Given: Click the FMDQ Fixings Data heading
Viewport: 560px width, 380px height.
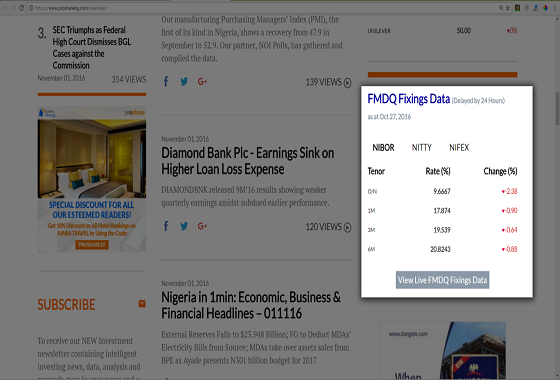Looking at the screenshot, I should pyautogui.click(x=409, y=99).
